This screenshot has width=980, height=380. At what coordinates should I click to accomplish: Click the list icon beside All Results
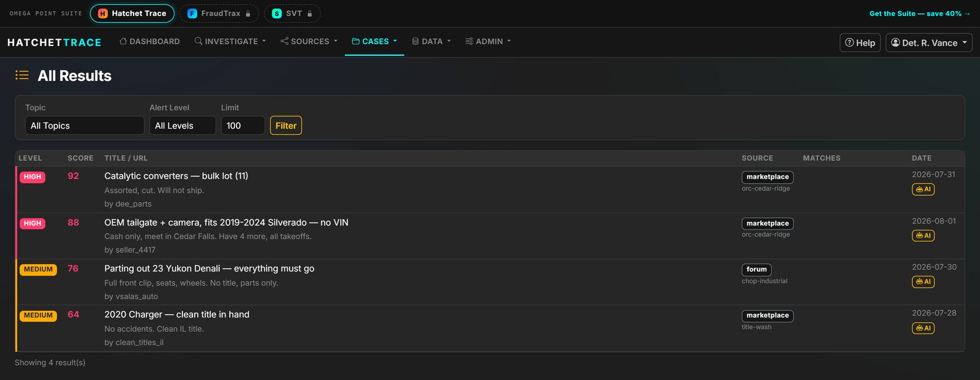click(x=22, y=75)
